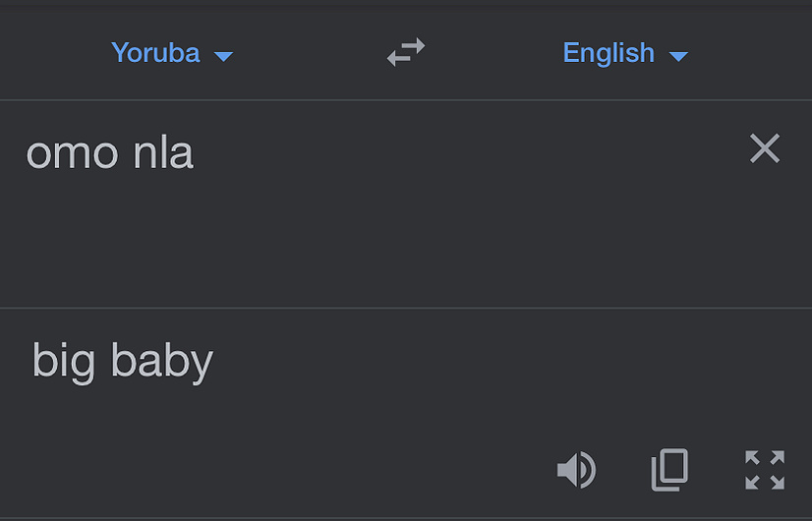
Task: Click the blank header space between Yoruba and swap icon
Action: (x=311, y=52)
